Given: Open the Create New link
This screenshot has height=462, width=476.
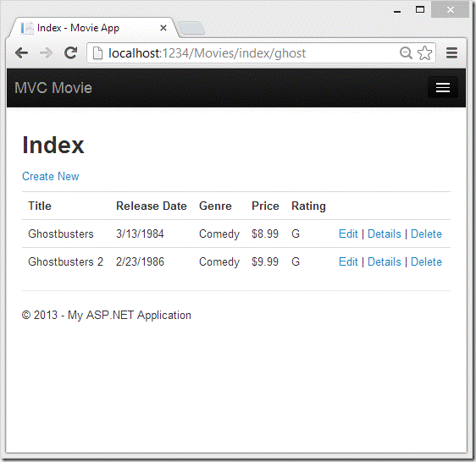Looking at the screenshot, I should pyautogui.click(x=50, y=176).
